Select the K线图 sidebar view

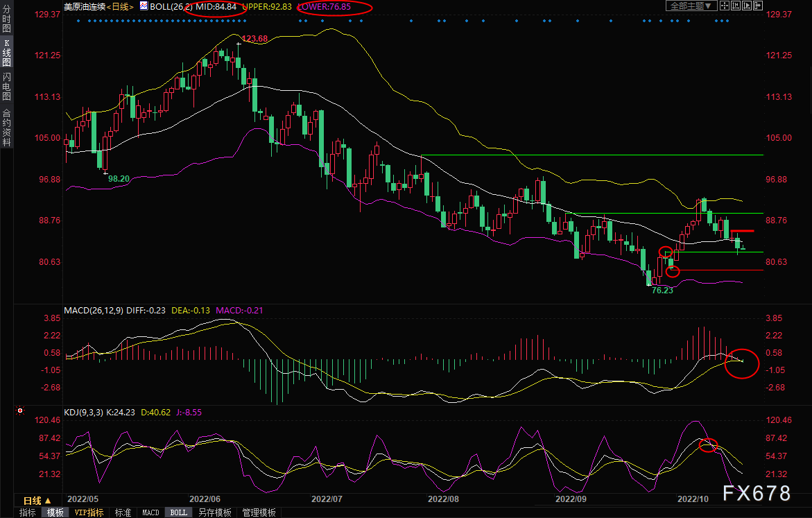click(x=6, y=53)
